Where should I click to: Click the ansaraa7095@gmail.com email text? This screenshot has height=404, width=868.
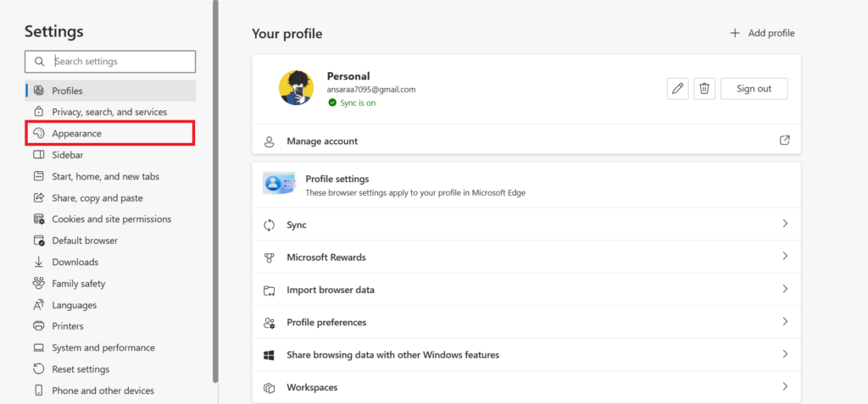pyautogui.click(x=371, y=89)
